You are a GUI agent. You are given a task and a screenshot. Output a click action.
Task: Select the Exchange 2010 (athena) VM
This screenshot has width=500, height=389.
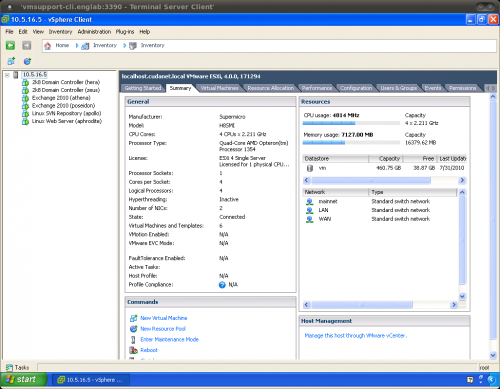click(x=61, y=98)
